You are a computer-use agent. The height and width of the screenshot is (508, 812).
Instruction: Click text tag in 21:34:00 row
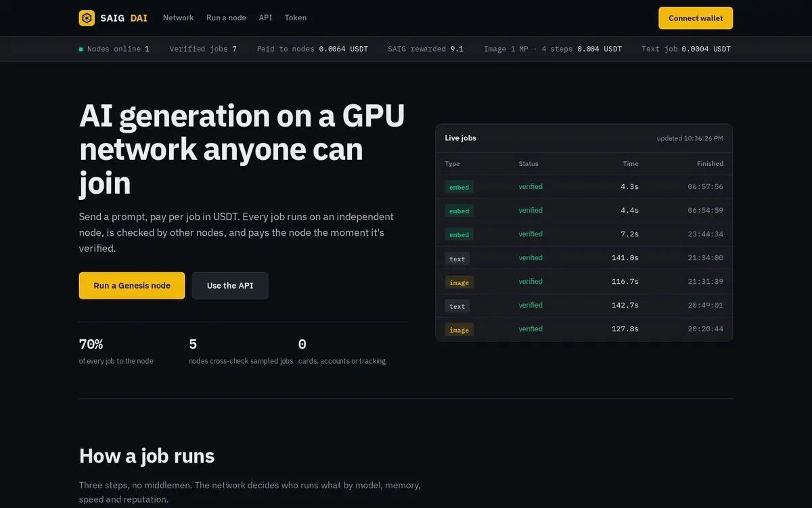457,259
